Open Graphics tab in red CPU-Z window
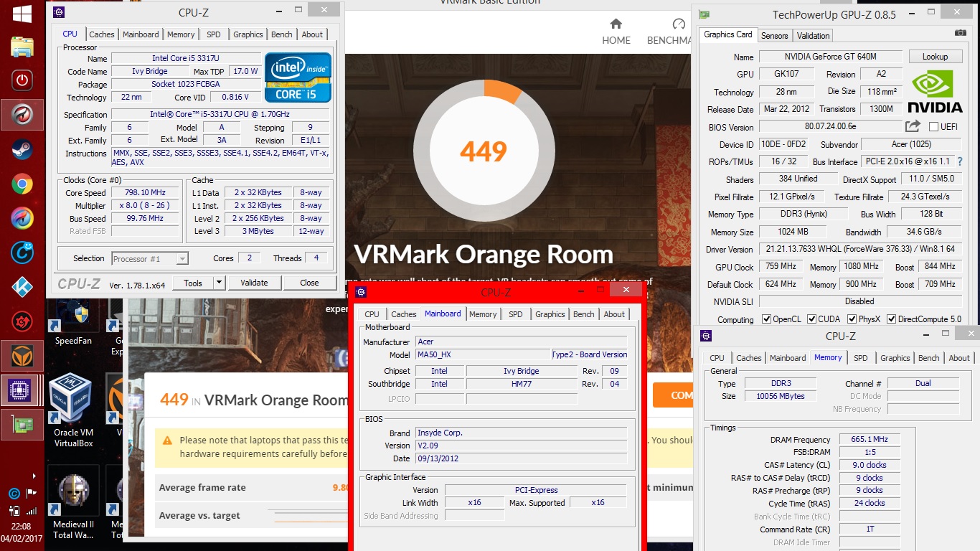The image size is (980, 551). [x=550, y=314]
